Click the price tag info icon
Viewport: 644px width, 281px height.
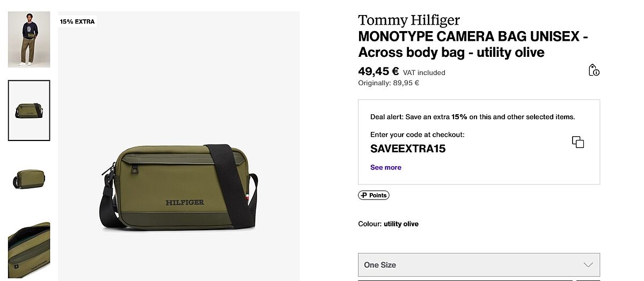(594, 70)
